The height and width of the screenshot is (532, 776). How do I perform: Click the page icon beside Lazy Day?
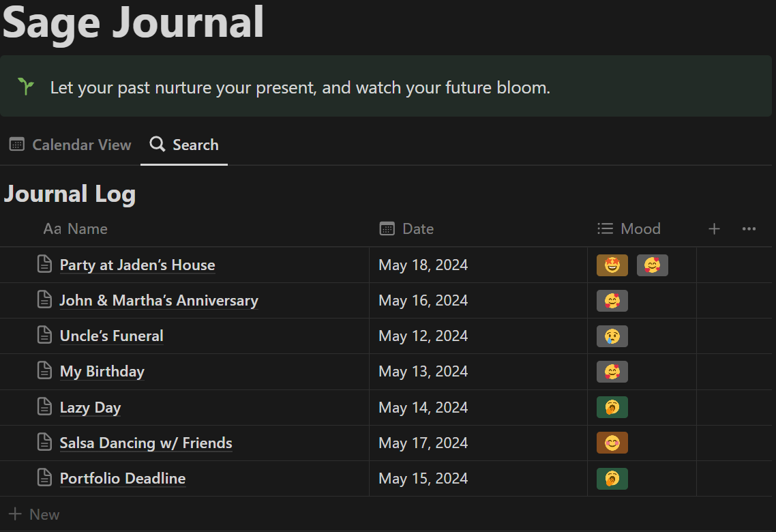click(44, 407)
